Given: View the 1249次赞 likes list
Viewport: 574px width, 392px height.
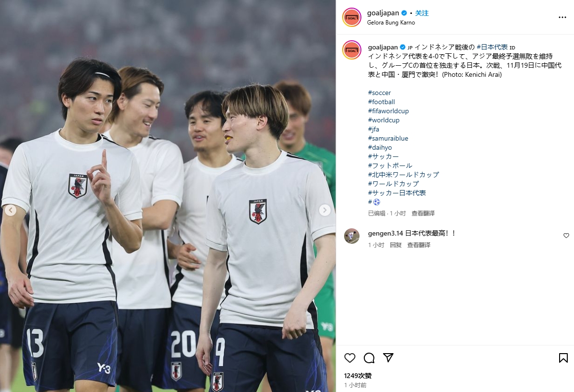Looking at the screenshot, I should 358,376.
